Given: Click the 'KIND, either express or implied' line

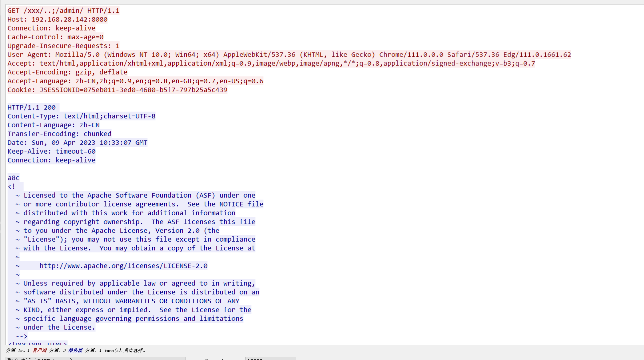Looking at the screenshot, I should click(x=134, y=310).
